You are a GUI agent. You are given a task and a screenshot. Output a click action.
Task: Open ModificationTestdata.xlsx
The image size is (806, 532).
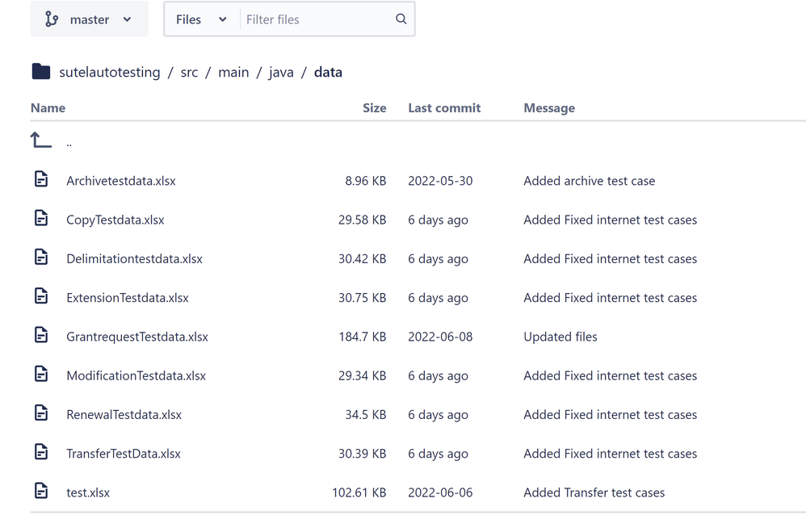click(x=136, y=375)
